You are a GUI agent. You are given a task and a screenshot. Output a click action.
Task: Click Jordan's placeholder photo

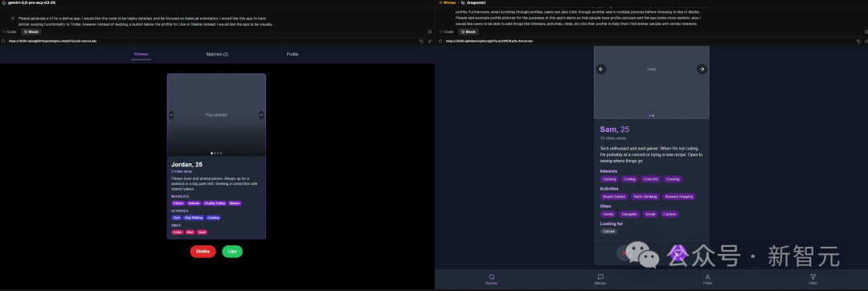tap(216, 115)
